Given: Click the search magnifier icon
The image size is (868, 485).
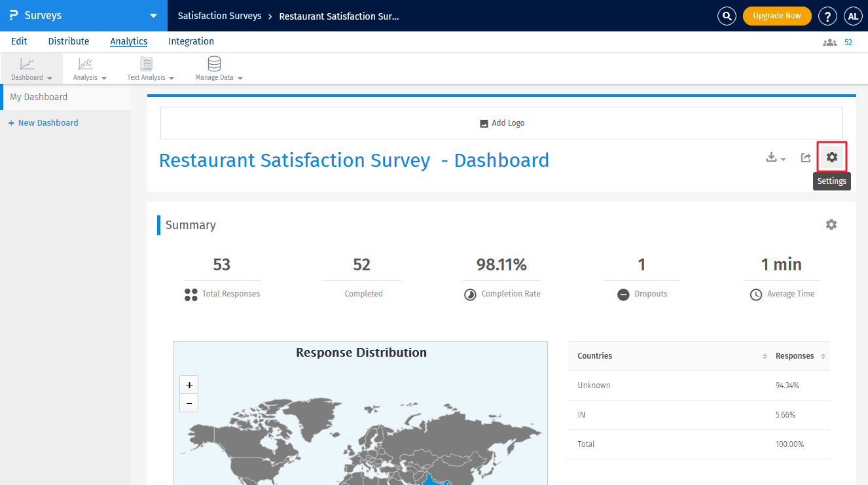Looking at the screenshot, I should [727, 16].
